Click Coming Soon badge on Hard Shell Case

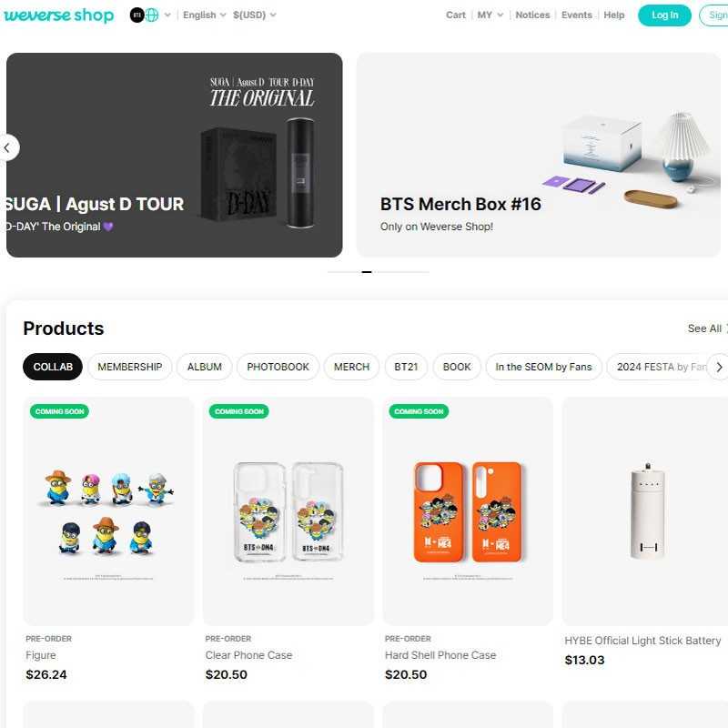[419, 411]
